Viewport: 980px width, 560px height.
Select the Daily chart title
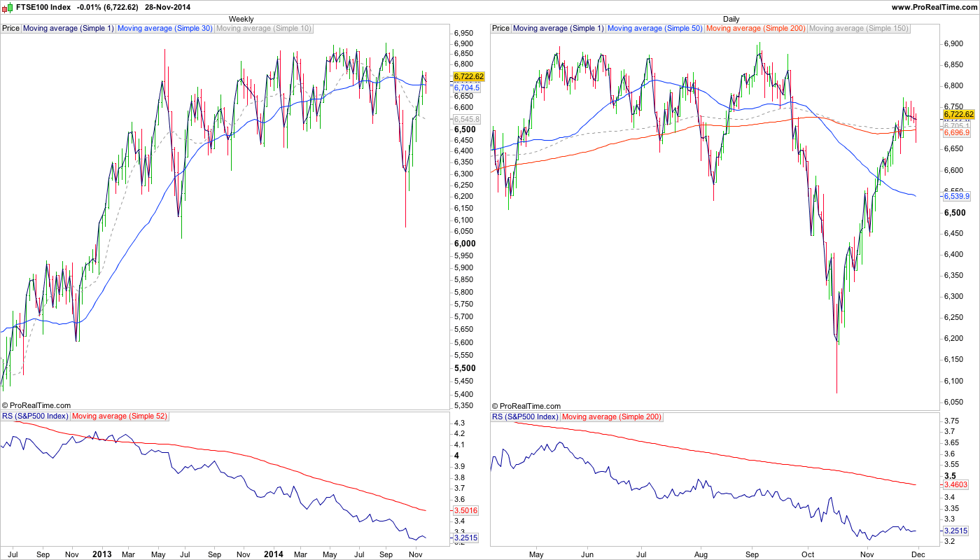pos(731,19)
